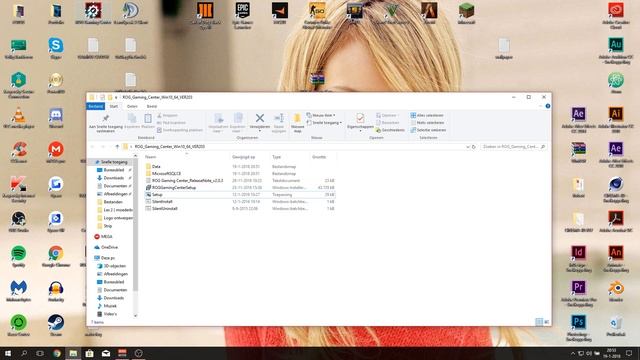
Task: Switch to details view icon in status bar
Action: (539, 322)
